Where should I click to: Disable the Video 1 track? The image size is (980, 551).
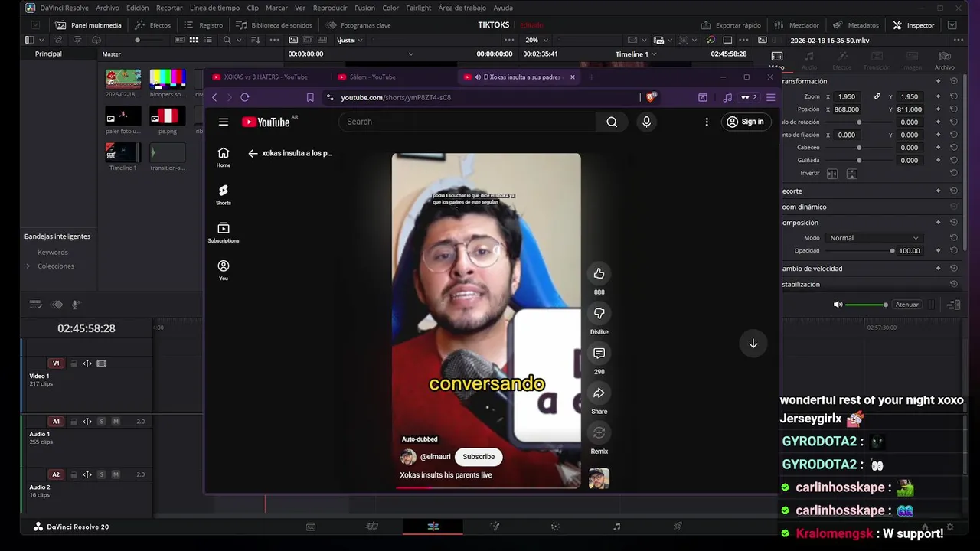[102, 364]
